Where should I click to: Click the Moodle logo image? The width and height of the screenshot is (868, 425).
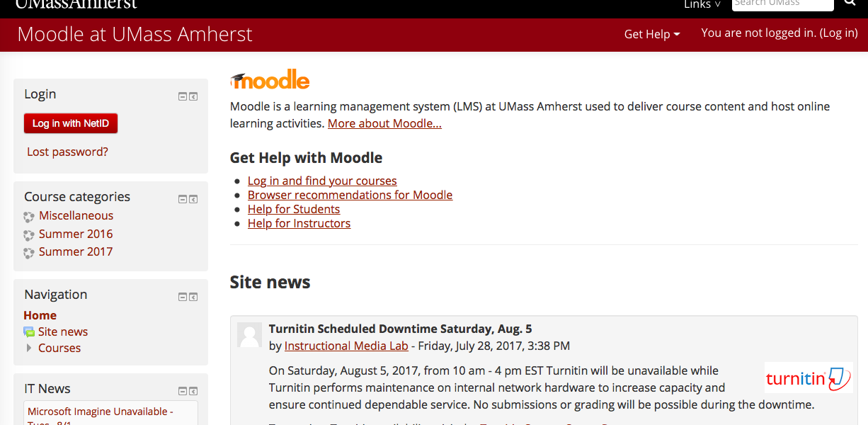pos(270,80)
